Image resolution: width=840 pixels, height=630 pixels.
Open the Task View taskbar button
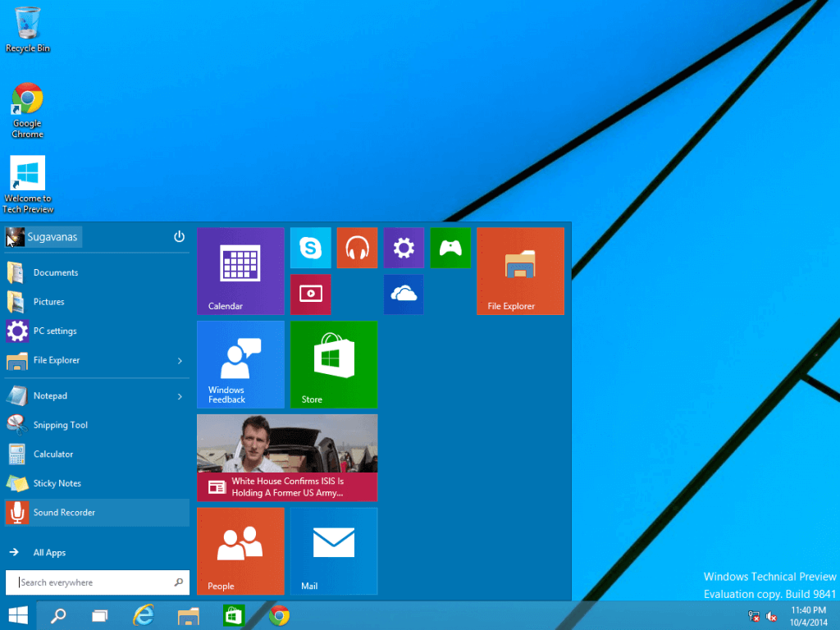100,615
